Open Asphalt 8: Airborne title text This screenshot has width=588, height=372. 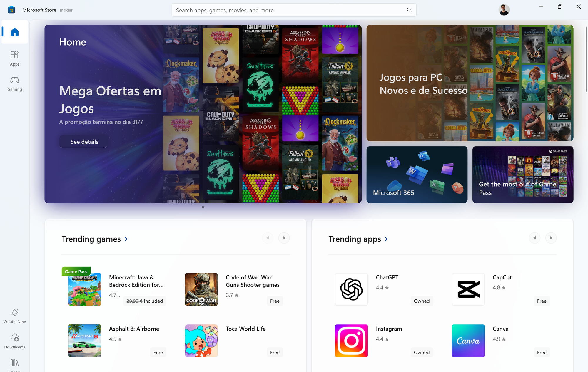click(134, 329)
